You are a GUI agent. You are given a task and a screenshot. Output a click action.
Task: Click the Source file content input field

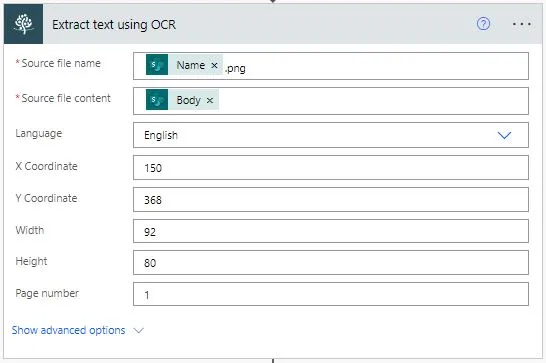click(331, 101)
